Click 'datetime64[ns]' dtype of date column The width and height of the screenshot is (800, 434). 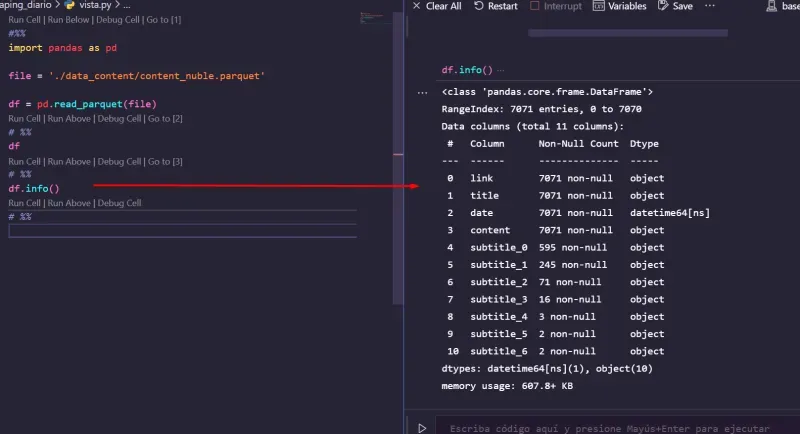click(669, 213)
